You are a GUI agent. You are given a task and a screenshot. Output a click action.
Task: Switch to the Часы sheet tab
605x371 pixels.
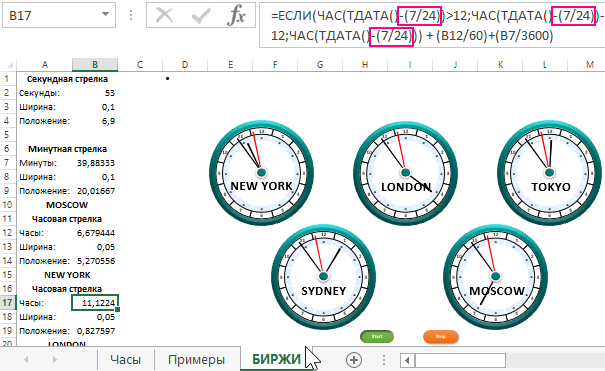125,359
